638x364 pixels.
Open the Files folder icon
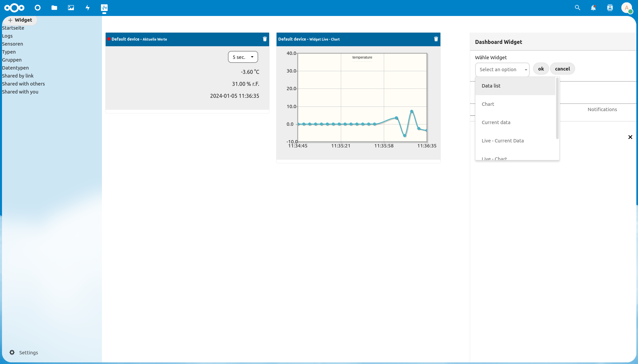pos(54,8)
